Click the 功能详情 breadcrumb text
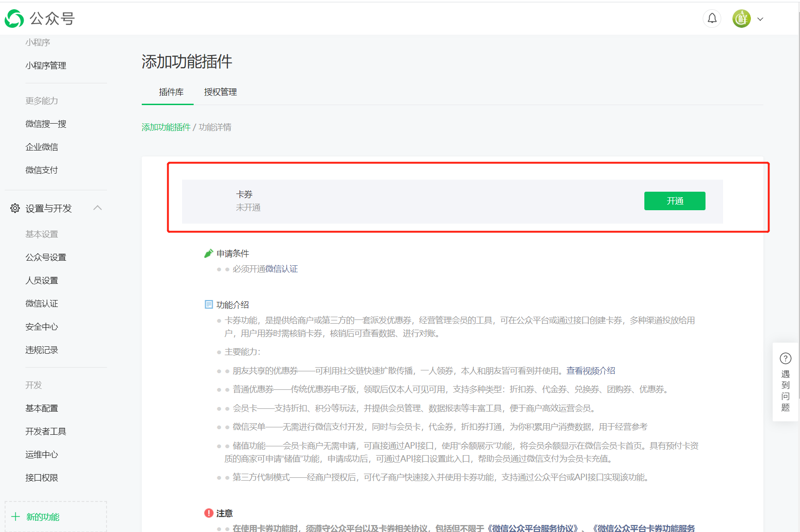The height and width of the screenshot is (532, 800). pos(215,127)
